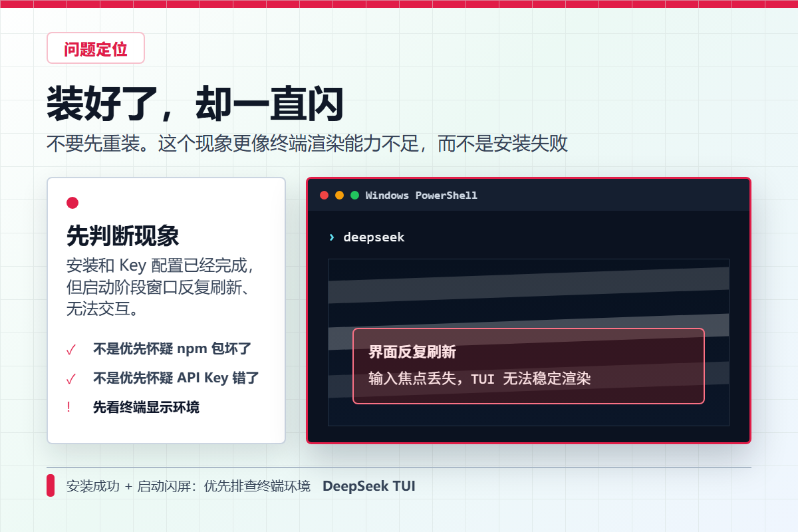The height and width of the screenshot is (532, 798).
Task: Click the yellow minimize dot in PowerShell window
Action: (x=340, y=196)
